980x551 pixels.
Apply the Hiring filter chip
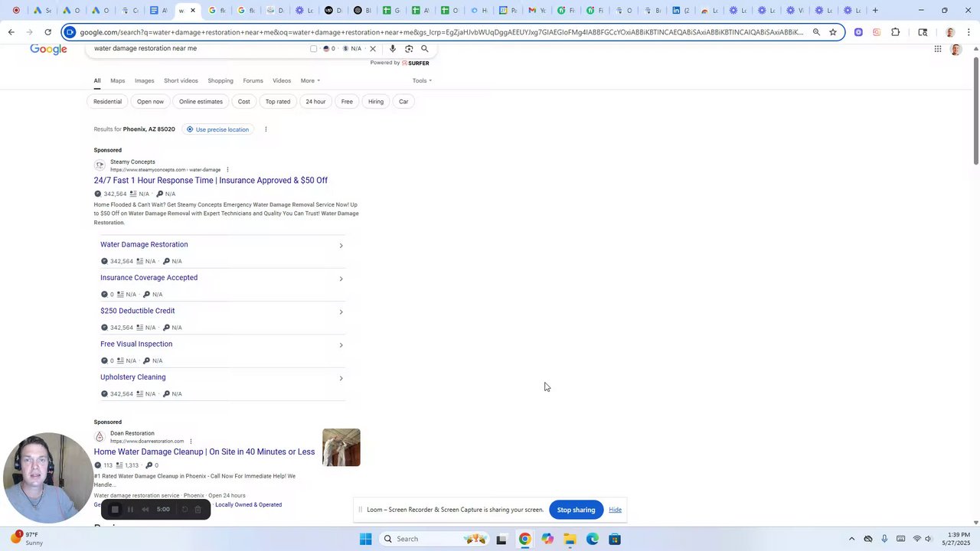(376, 102)
